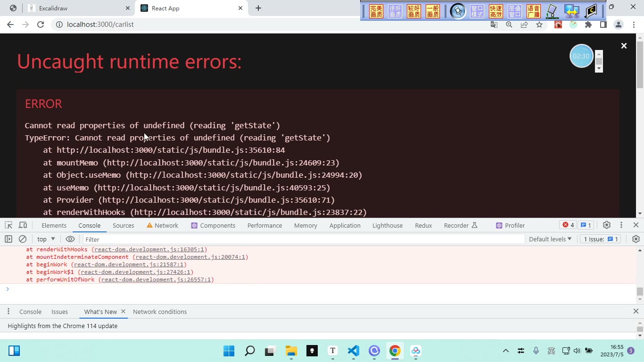Click the Google Translate icon in the address bar
Screen dimensions: 644x362
[494, 25]
